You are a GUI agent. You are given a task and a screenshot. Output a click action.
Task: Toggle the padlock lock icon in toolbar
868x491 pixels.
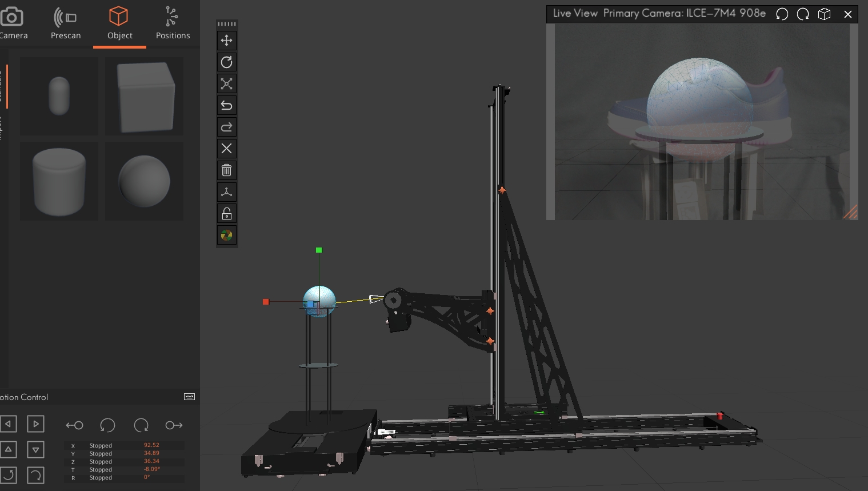(227, 214)
